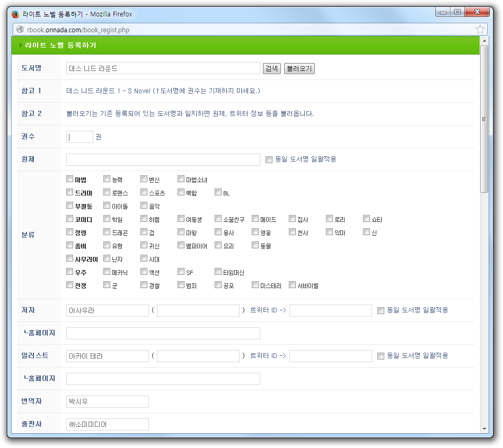This screenshot has width=503, height=448.
Task: Toggle 동일 도서명 일괄적용 next to 원제
Action: click(269, 159)
